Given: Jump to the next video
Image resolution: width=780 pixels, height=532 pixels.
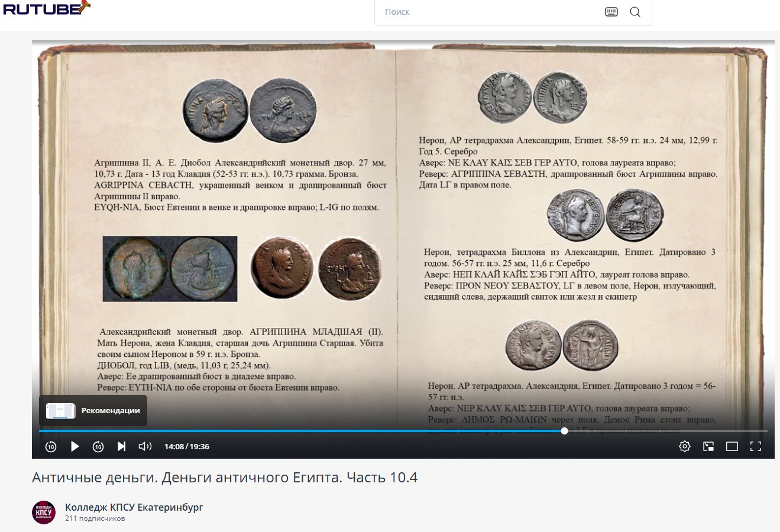Looking at the screenshot, I should 121,446.
